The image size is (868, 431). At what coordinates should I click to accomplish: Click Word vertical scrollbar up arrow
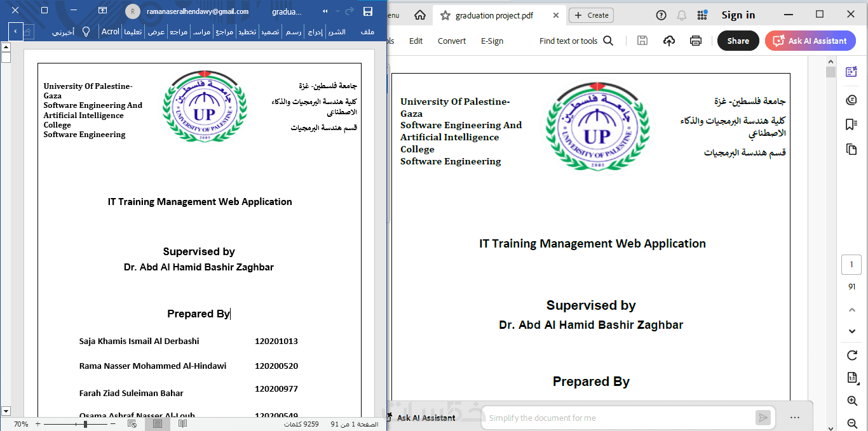click(x=6, y=47)
